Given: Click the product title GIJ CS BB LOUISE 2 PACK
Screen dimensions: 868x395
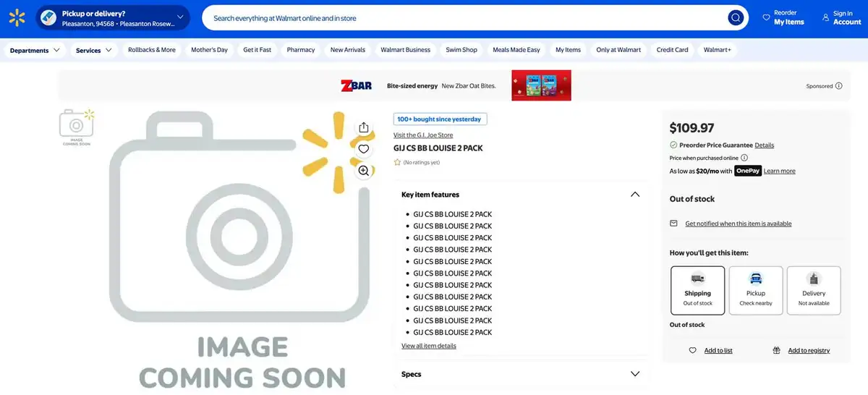Looking at the screenshot, I should (x=438, y=148).
